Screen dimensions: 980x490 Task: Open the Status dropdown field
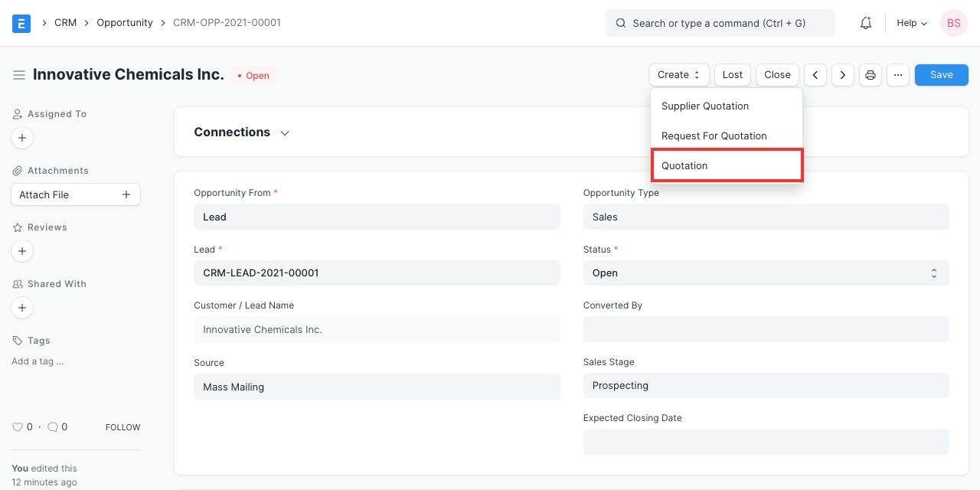[766, 273]
